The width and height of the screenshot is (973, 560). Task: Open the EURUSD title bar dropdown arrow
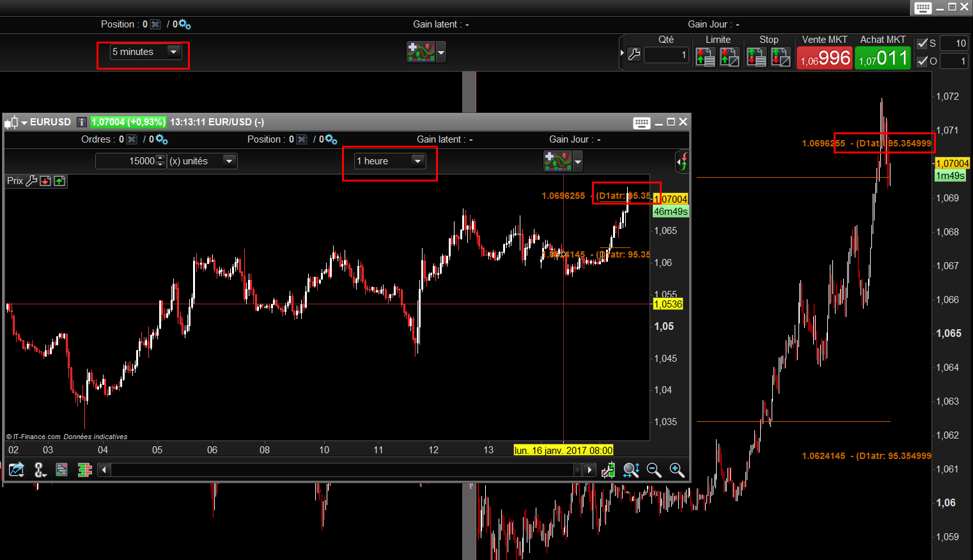pyautogui.click(x=24, y=123)
